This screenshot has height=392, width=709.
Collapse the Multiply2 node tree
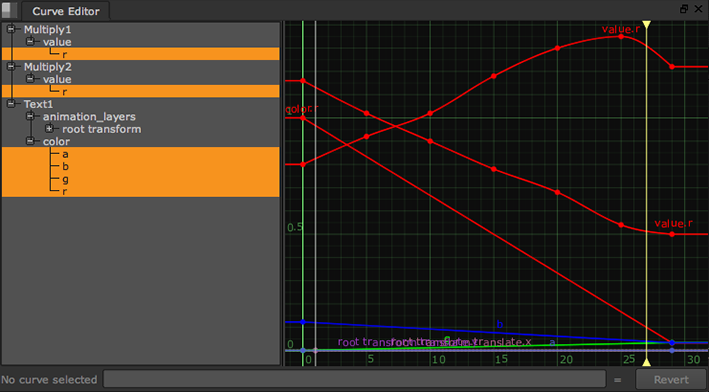click(x=11, y=66)
